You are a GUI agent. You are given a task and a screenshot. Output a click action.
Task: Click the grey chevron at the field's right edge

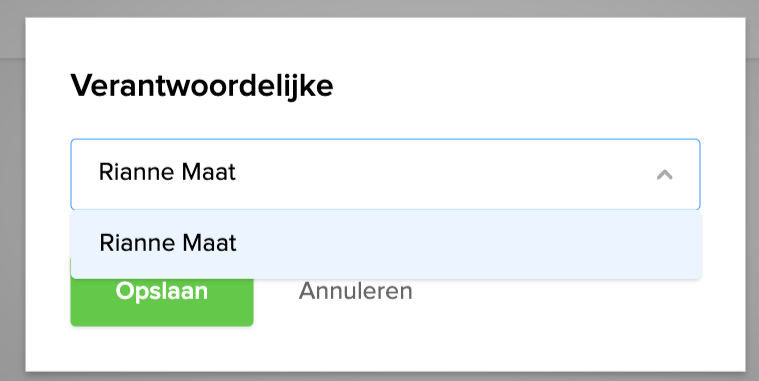click(665, 174)
